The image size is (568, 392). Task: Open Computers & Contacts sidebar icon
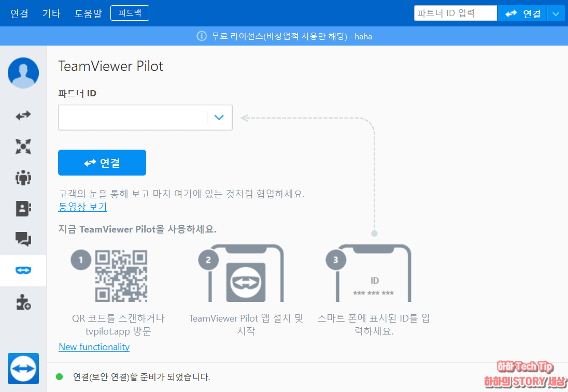point(23,209)
